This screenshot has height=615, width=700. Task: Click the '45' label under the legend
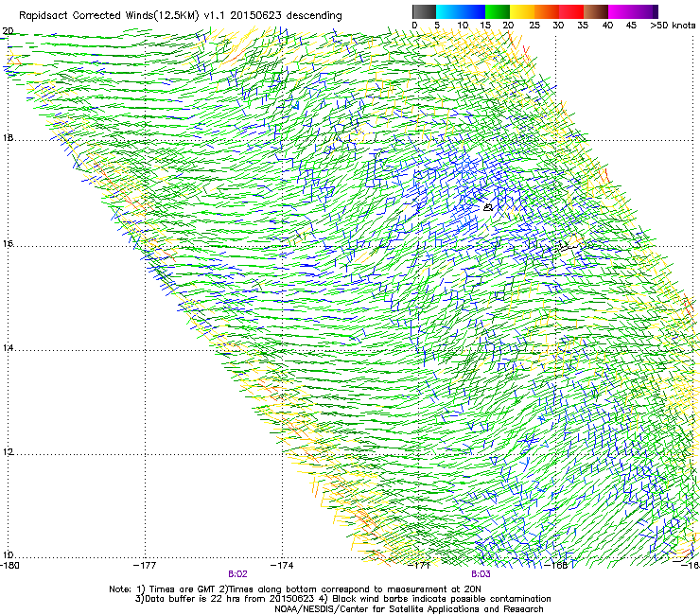tap(631, 26)
